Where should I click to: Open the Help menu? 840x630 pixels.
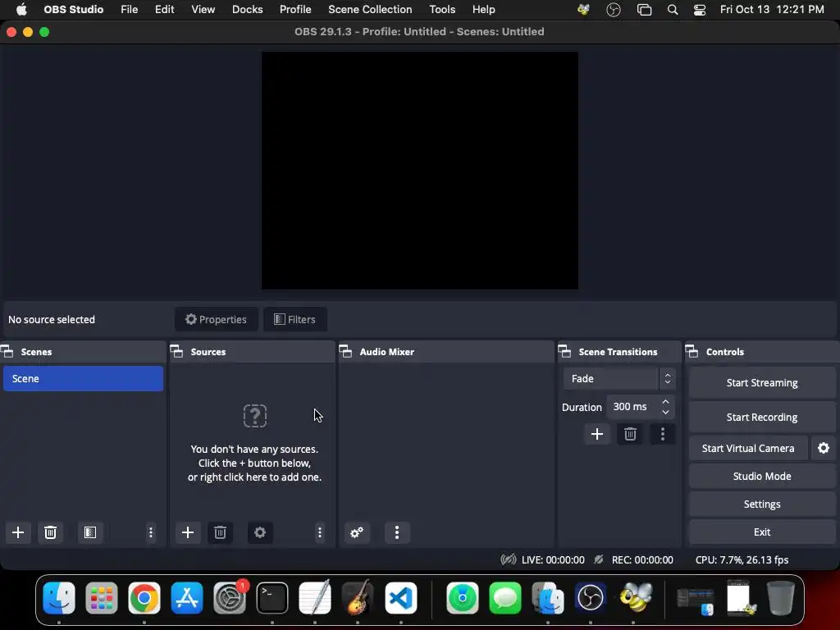pyautogui.click(x=484, y=10)
